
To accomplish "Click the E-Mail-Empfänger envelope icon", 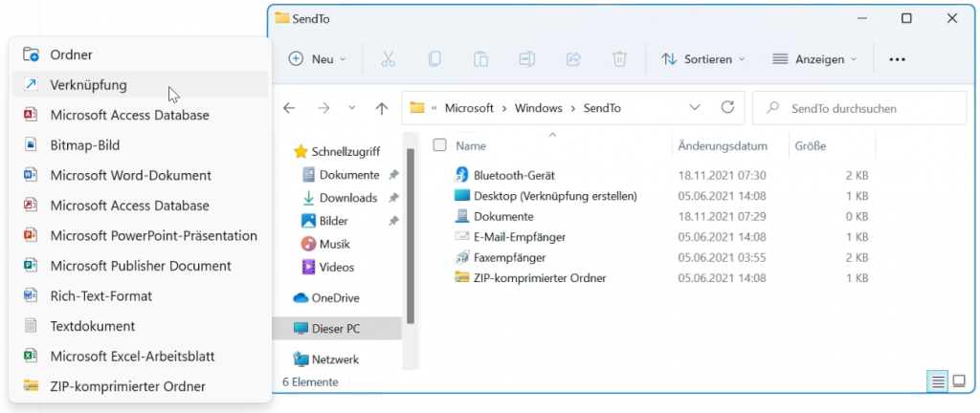I will pyautogui.click(x=461, y=237).
